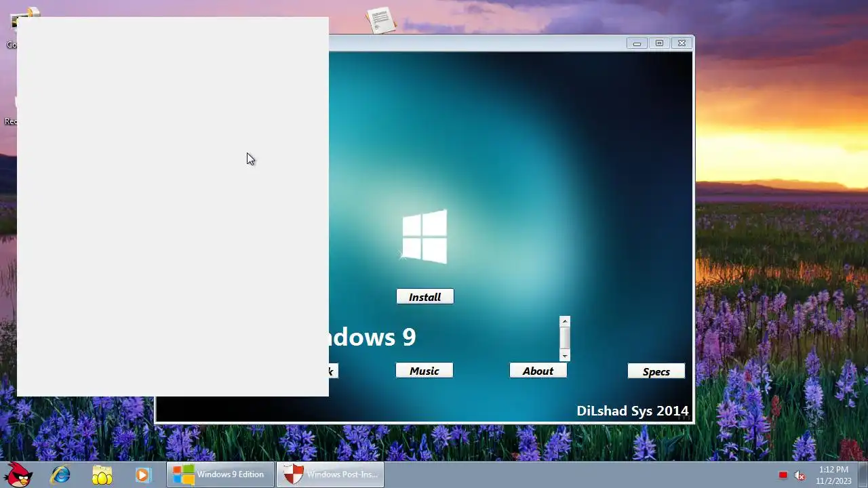Viewport: 868px width, 488px height.
Task: Open the About button
Action: [538, 371]
